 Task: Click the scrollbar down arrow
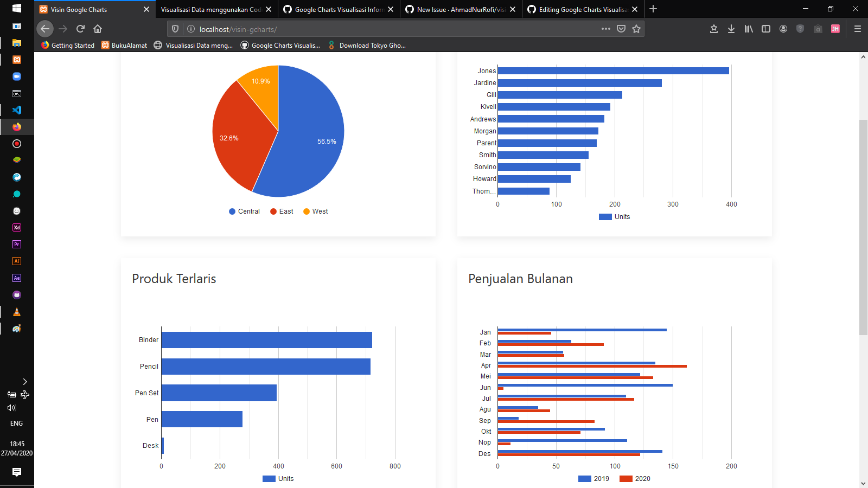click(863, 483)
